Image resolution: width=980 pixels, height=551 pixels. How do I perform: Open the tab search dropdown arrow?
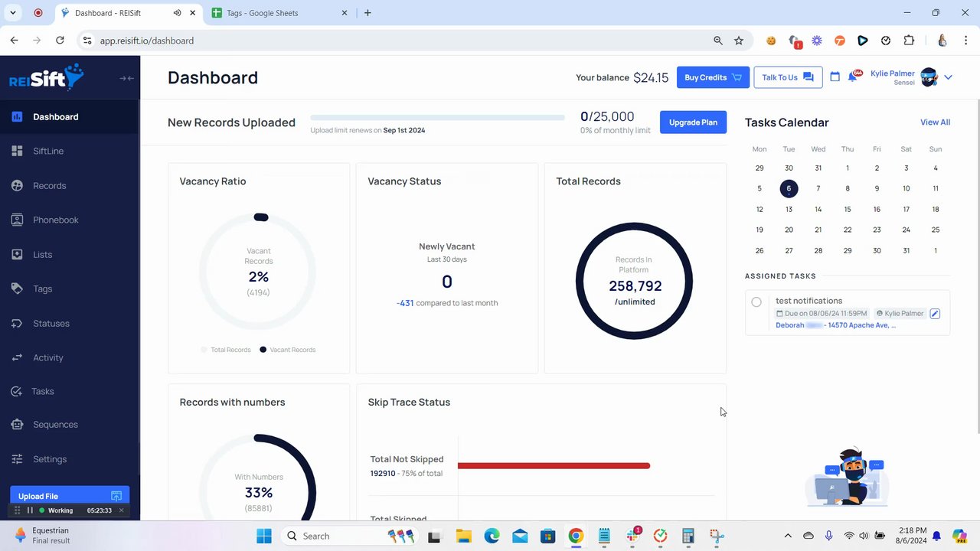[13, 13]
